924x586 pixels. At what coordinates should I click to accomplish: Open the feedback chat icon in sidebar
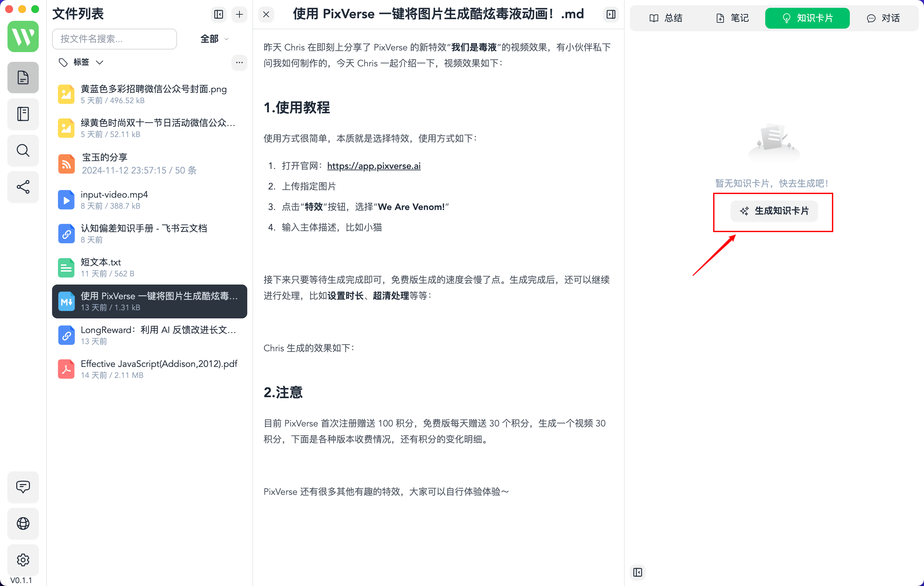point(23,487)
